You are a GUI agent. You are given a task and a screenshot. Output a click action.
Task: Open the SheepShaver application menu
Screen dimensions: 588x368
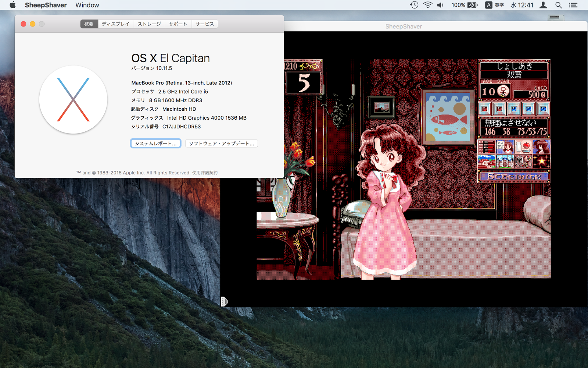click(46, 5)
